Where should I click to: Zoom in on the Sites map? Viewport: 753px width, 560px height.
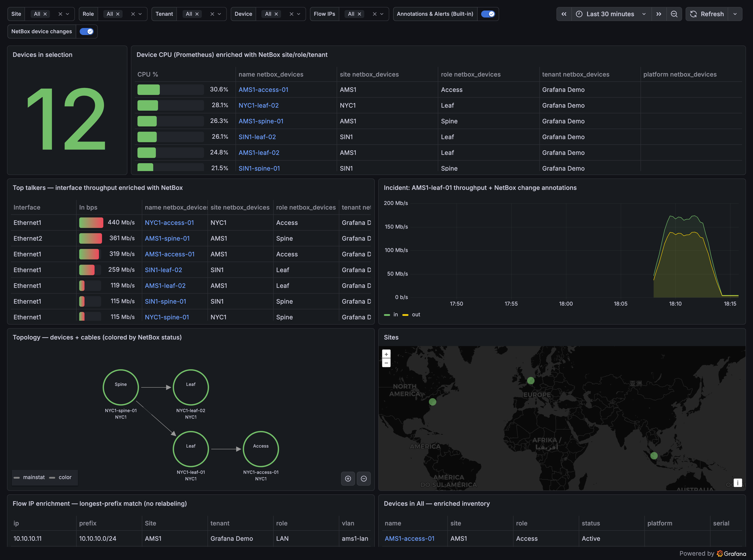click(386, 354)
